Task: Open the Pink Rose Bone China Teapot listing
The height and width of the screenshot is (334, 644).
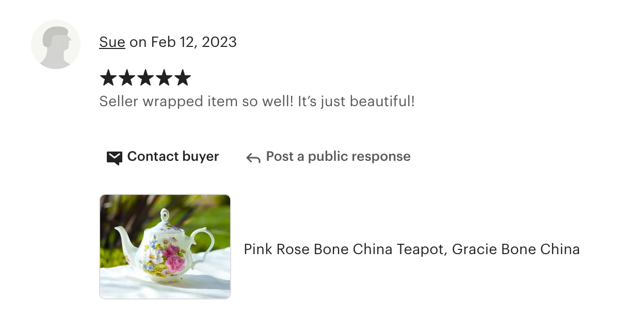Action: (411, 249)
